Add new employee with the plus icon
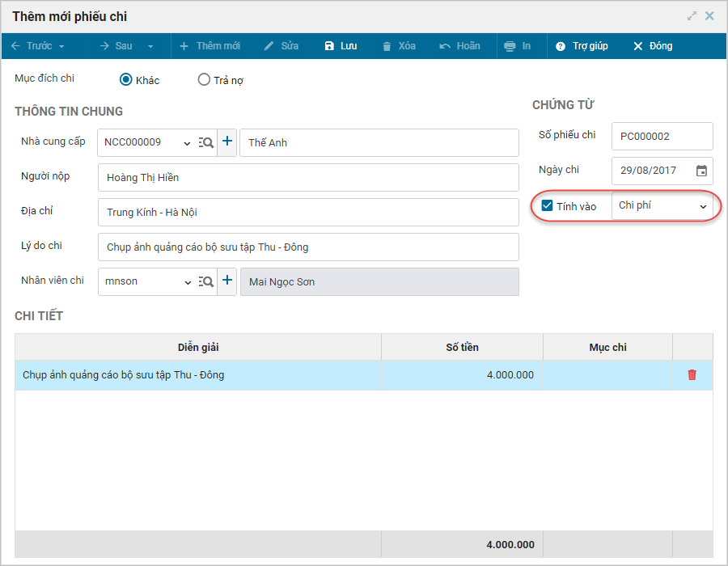 coord(227,281)
